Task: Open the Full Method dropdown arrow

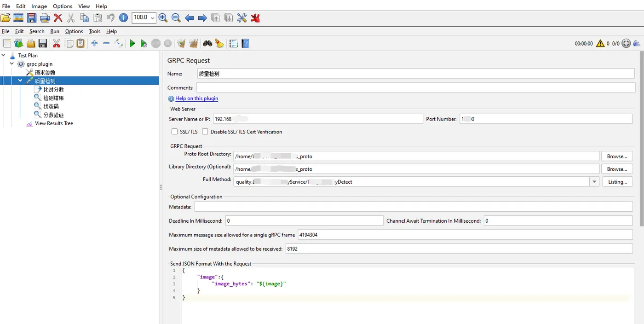Action: tap(594, 182)
